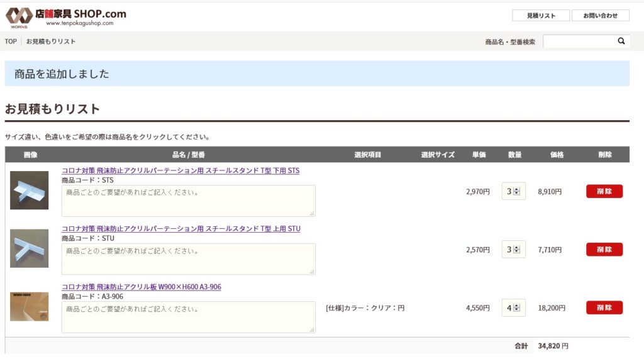
Task: Click the request textarea for STS item
Action: click(189, 201)
